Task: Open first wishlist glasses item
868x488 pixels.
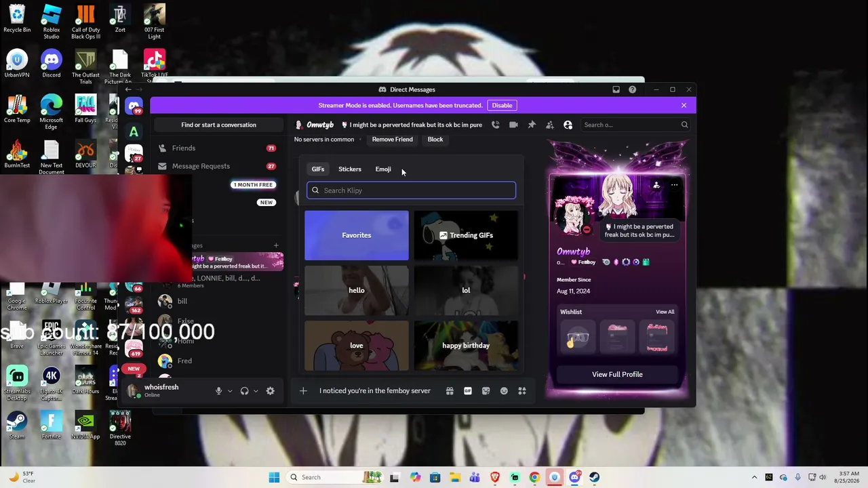Action: 578,337
